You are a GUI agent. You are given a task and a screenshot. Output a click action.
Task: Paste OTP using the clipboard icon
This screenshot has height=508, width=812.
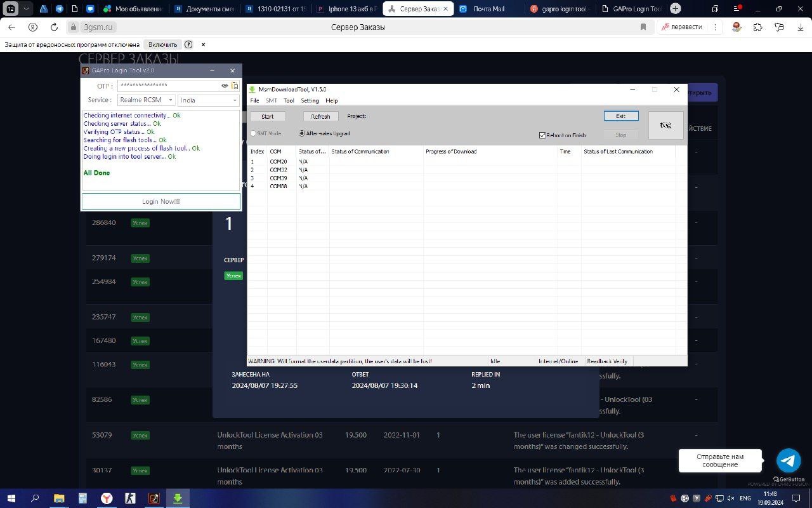pyautogui.click(x=235, y=86)
